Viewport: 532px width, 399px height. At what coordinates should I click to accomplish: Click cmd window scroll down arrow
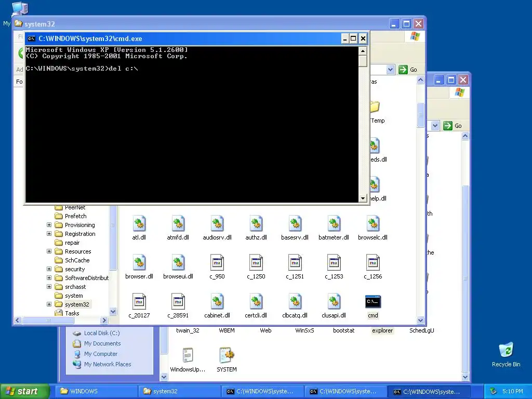coord(363,198)
